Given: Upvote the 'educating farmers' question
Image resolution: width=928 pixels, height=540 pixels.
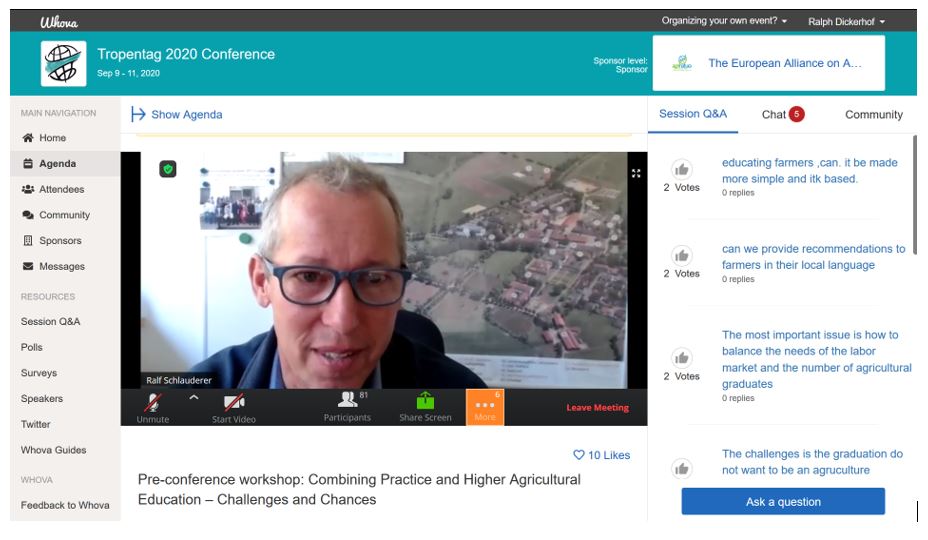Looking at the screenshot, I should 682,170.
